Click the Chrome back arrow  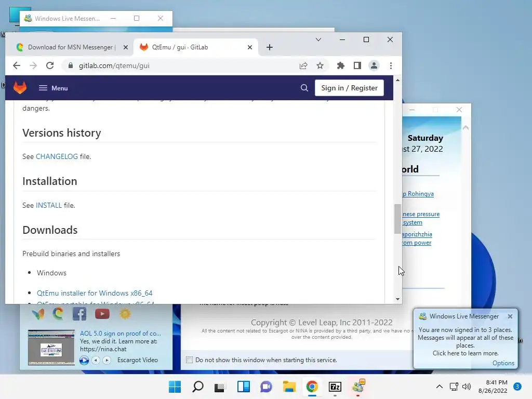point(17,65)
